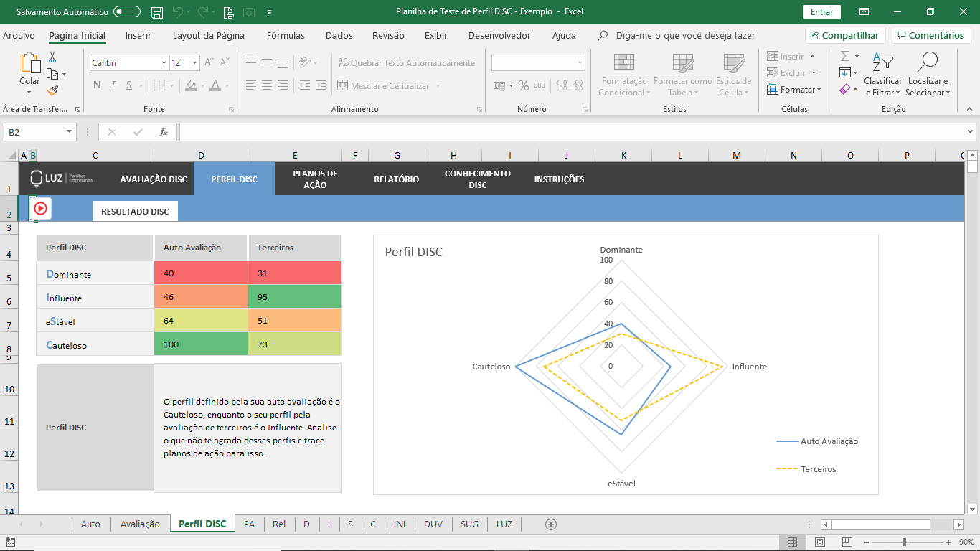Screen dimensions: 980x551
Task: Toggle Italic (I) formatting
Action: (113, 85)
